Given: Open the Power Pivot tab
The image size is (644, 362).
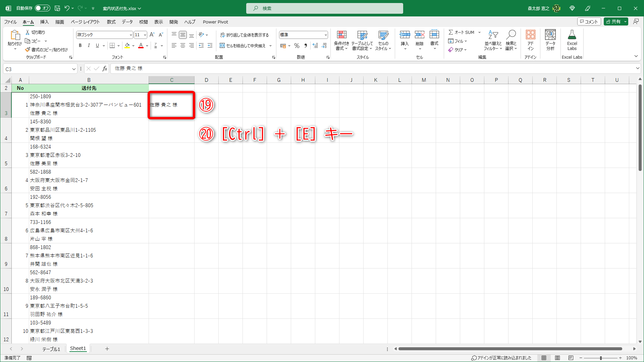Looking at the screenshot, I should tap(215, 22).
